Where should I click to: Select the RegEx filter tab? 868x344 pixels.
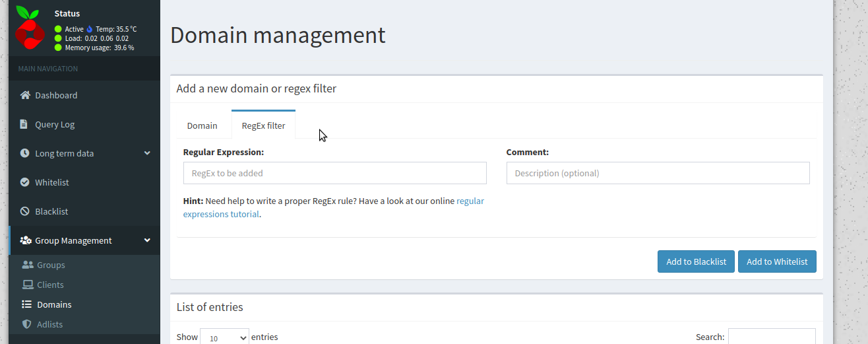coord(263,125)
